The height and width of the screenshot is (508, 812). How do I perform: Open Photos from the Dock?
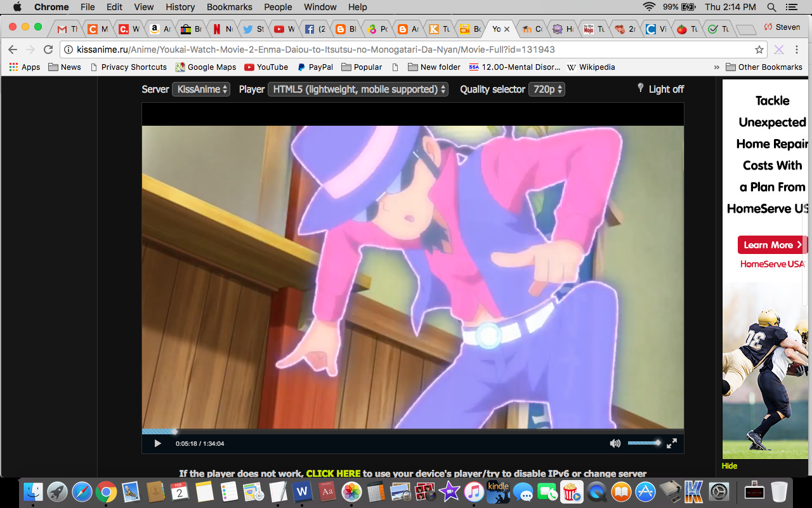pos(351,491)
